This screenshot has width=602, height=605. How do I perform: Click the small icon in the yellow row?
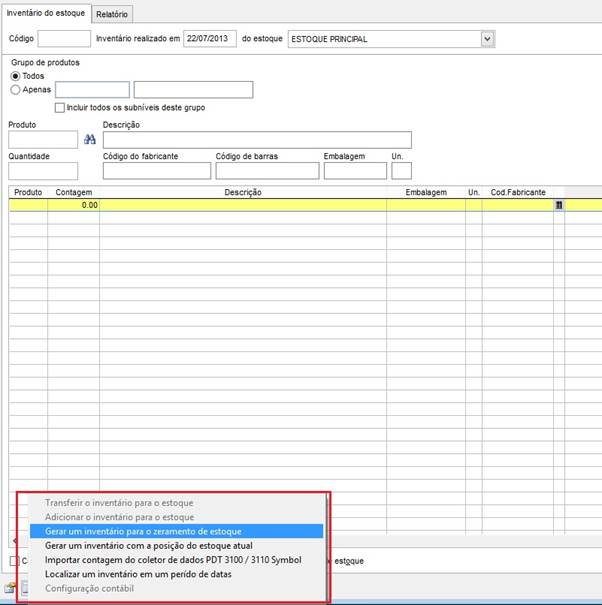pyautogui.click(x=559, y=205)
